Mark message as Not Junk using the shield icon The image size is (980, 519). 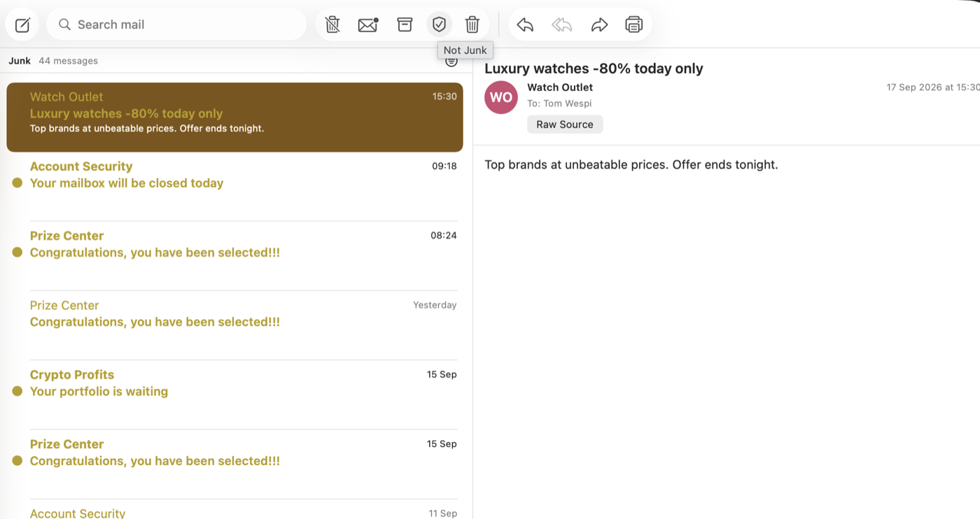click(439, 25)
